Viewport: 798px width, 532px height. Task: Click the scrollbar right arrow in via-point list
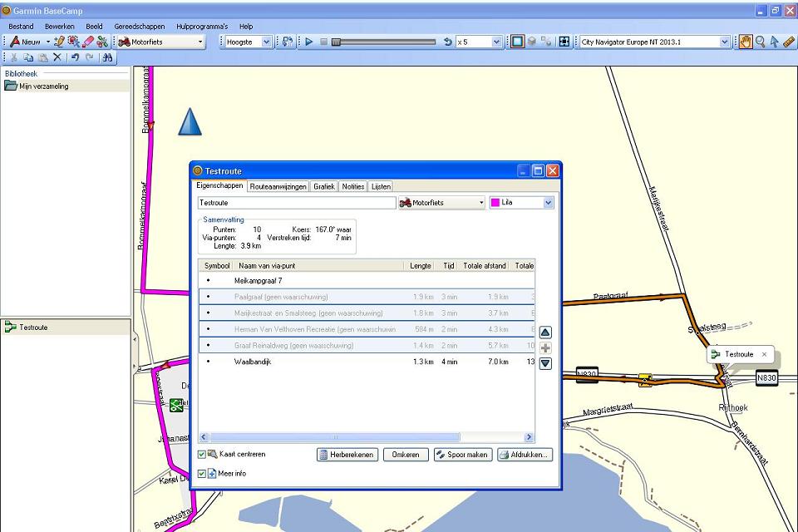click(530, 437)
